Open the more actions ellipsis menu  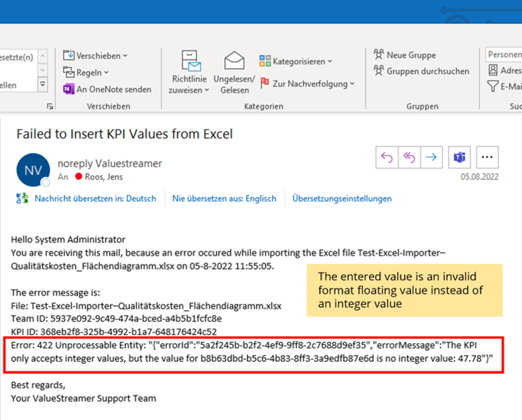tap(487, 158)
